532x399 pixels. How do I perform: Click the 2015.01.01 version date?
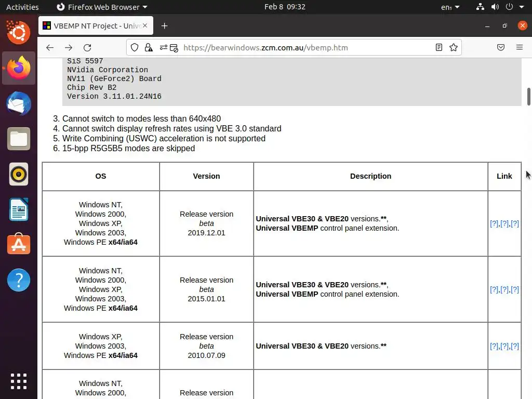(206, 299)
